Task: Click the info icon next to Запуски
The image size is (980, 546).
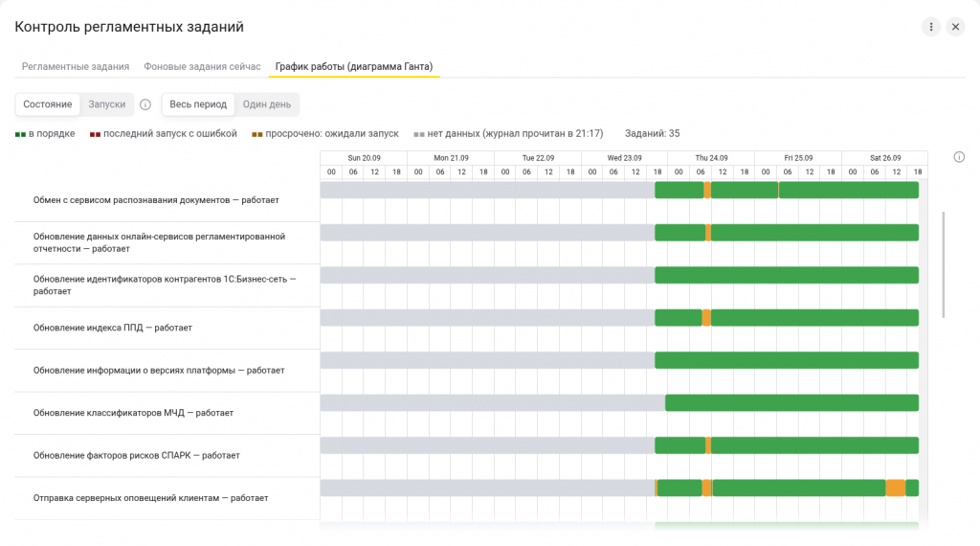Action: (145, 104)
